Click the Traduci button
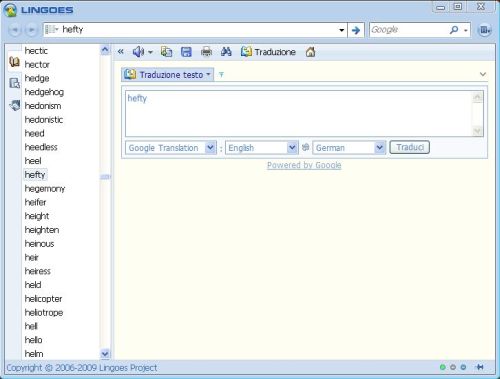 click(x=410, y=147)
